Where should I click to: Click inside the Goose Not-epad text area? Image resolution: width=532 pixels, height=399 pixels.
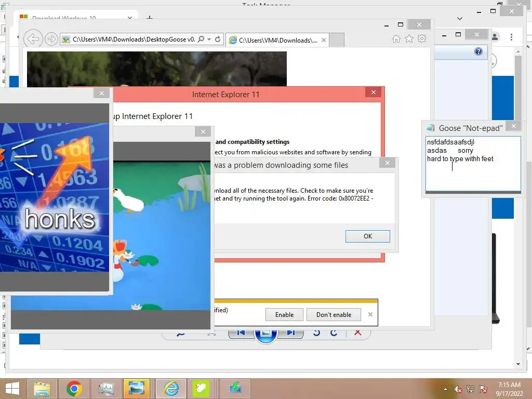click(x=473, y=164)
